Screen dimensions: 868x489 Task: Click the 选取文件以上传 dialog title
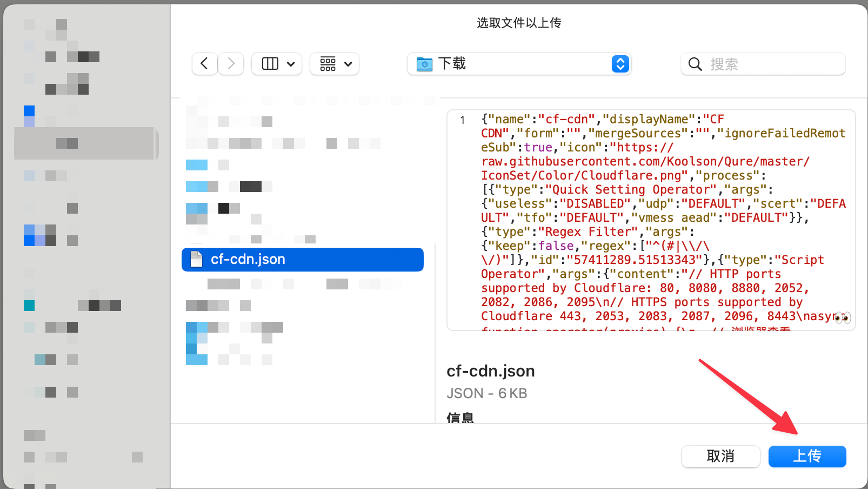[519, 23]
